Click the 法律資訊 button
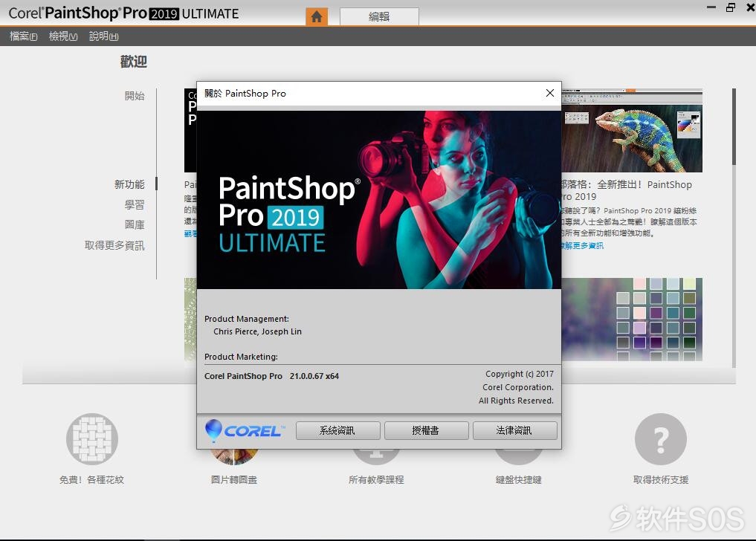The image size is (756, 541). pyautogui.click(x=514, y=430)
